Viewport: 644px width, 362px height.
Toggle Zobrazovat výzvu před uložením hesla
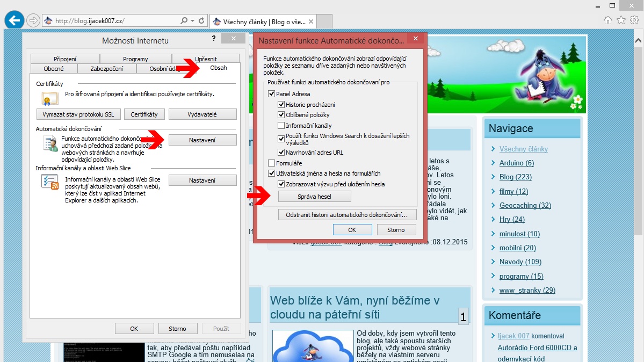coord(281,184)
